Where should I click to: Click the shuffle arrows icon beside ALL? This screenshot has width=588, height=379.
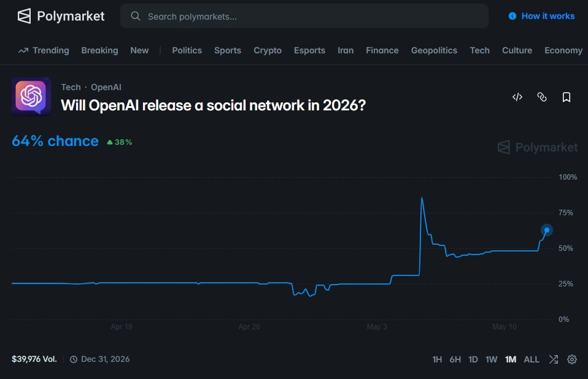553,359
